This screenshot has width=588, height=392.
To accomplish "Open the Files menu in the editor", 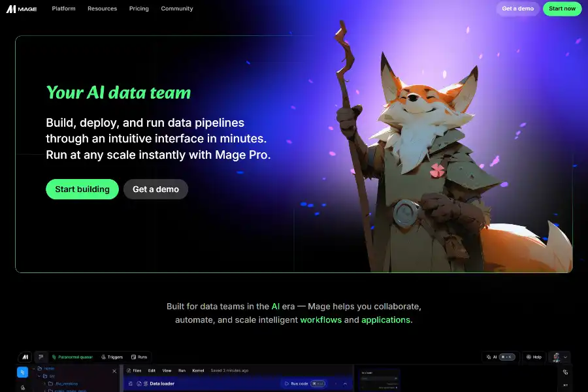I will [x=134, y=370].
